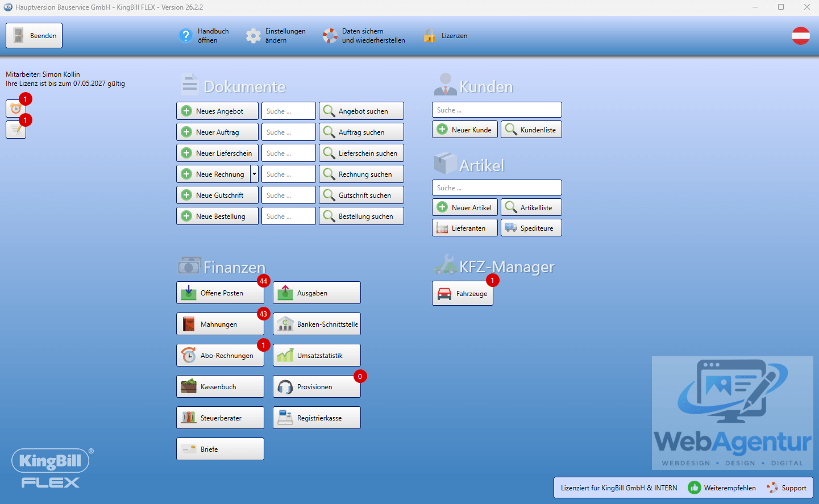Add a Neuer Artikel
819x504 pixels.
[465, 207]
